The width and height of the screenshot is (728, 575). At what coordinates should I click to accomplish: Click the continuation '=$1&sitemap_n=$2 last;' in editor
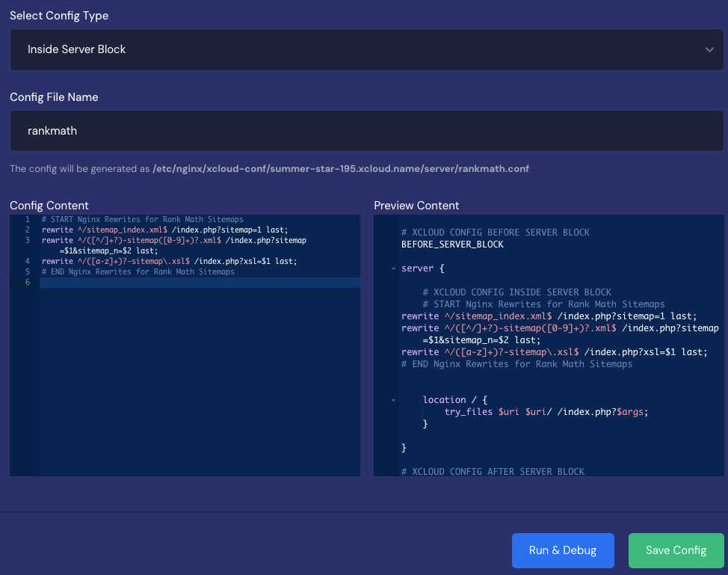click(x=108, y=250)
